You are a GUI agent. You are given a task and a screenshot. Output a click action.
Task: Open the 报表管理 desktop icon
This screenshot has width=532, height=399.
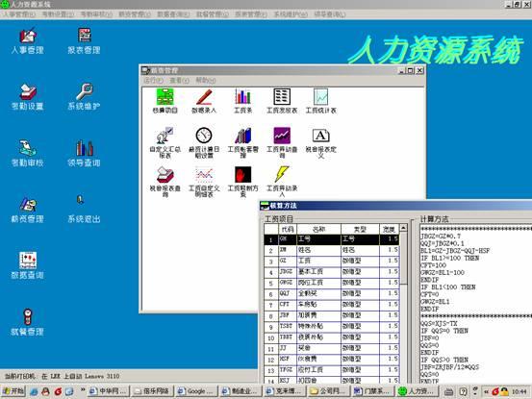(x=84, y=41)
